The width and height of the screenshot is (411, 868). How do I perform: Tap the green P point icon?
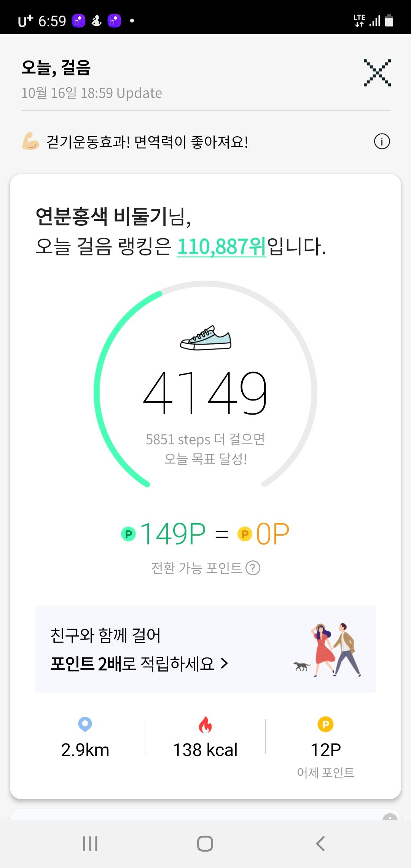129,534
